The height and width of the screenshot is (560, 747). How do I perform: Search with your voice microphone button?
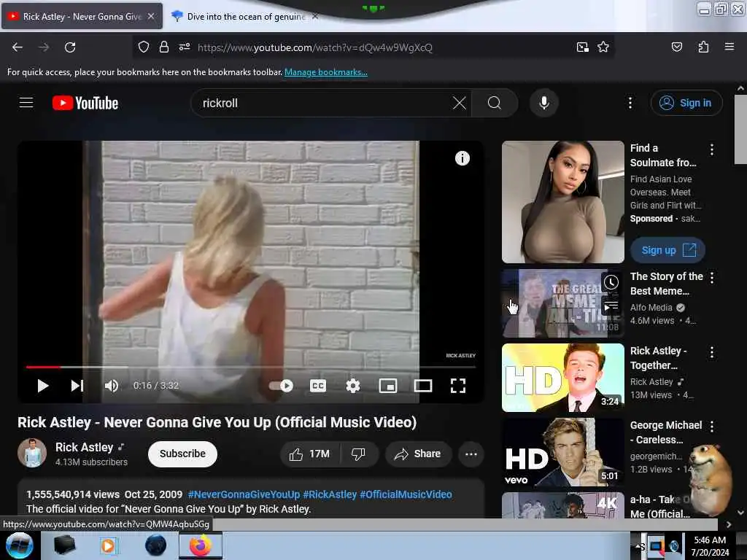point(544,103)
